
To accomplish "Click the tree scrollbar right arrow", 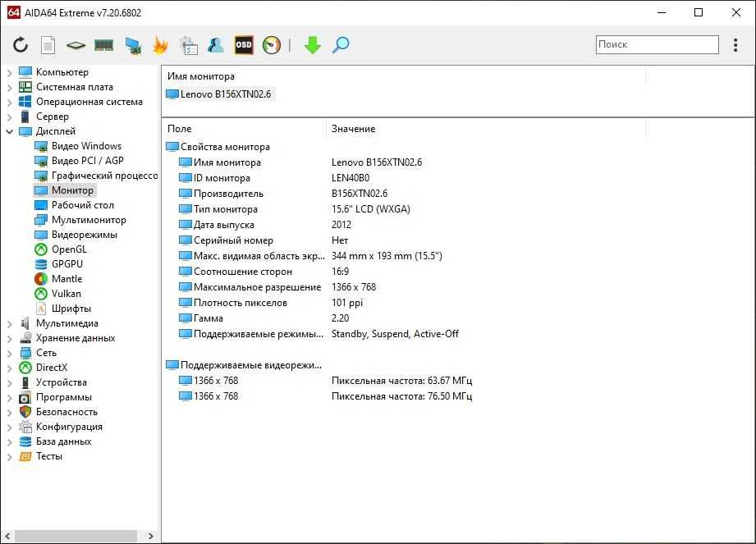I will pyautogui.click(x=151, y=536).
